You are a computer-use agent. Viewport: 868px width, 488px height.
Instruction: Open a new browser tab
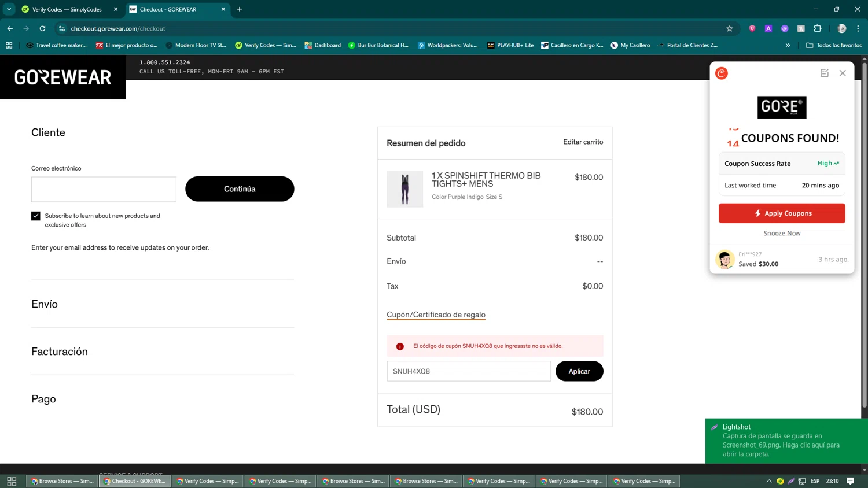point(240,9)
